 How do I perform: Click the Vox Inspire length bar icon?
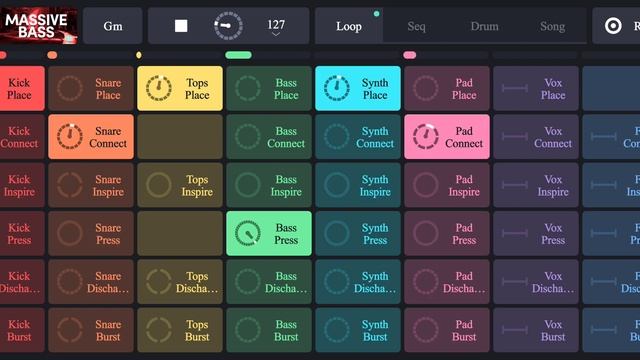pyautogui.click(x=514, y=185)
